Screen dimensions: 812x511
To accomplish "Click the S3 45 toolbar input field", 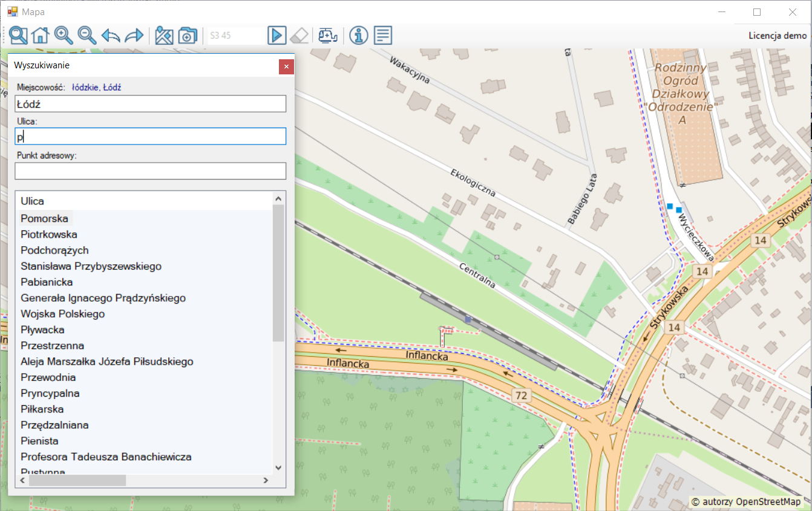I will 235,36.
